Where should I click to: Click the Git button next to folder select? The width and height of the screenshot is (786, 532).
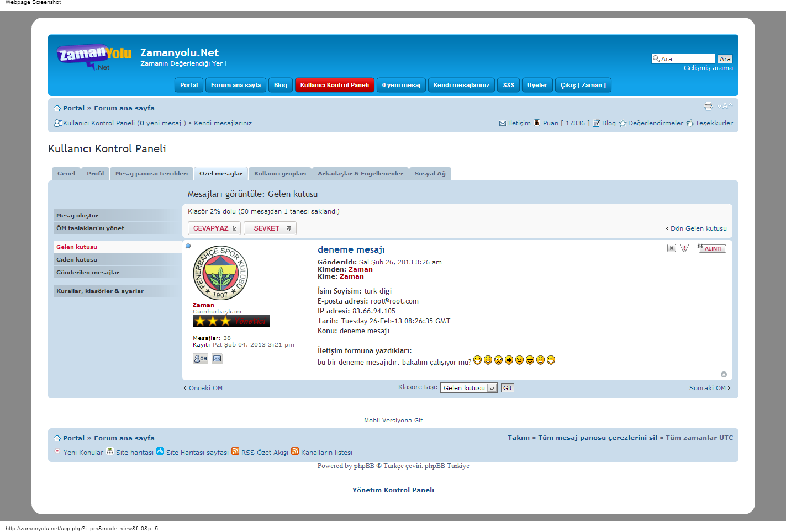[508, 388]
